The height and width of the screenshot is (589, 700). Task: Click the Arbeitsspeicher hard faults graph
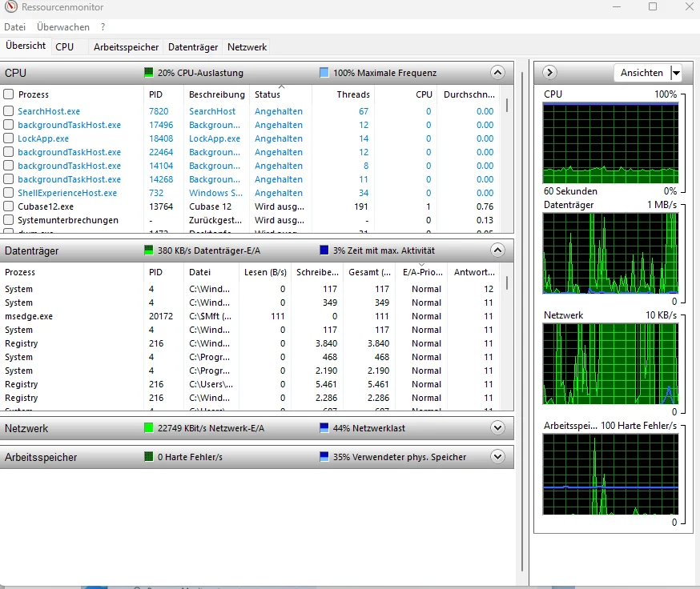(610, 475)
